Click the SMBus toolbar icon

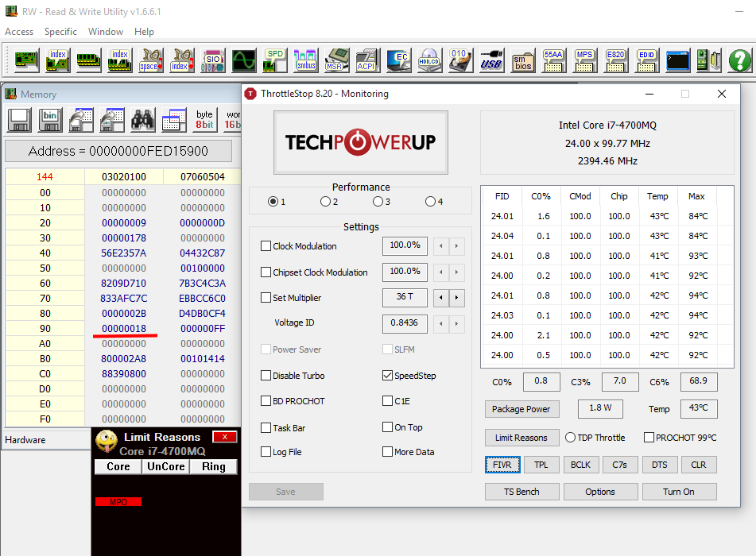tap(305, 60)
